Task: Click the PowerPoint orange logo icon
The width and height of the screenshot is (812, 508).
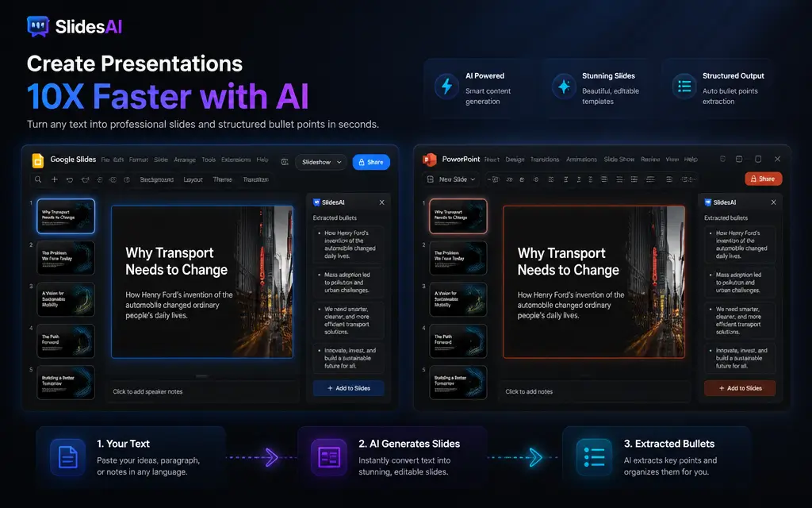Action: click(429, 160)
